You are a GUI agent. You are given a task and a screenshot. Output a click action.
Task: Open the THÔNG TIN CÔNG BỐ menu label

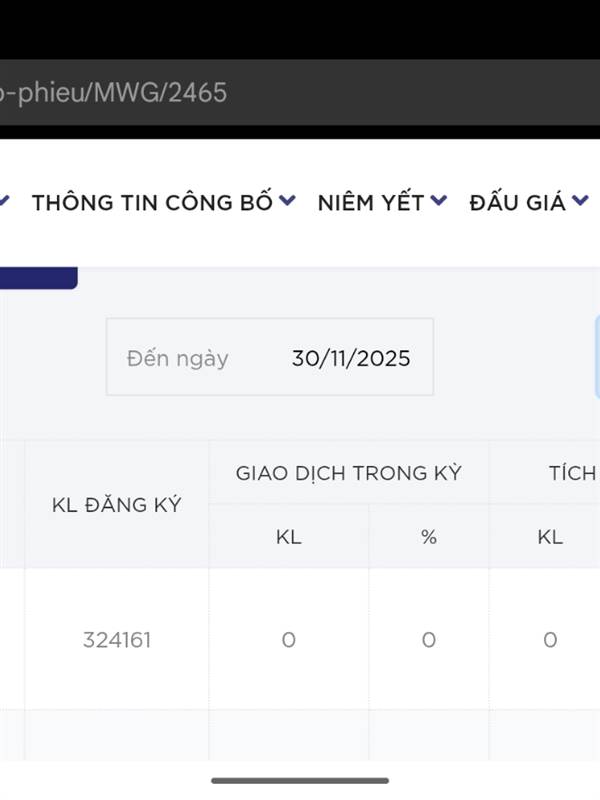point(152,203)
